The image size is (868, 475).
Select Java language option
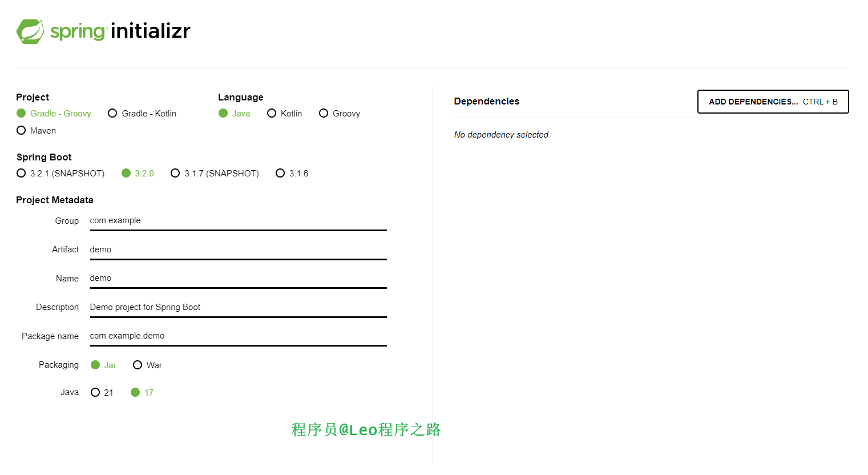(235, 114)
